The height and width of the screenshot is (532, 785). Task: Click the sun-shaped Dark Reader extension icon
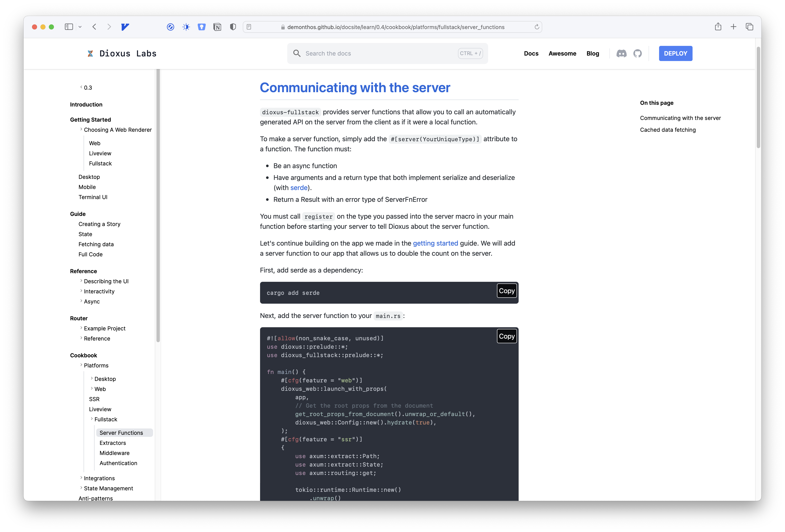tap(186, 27)
